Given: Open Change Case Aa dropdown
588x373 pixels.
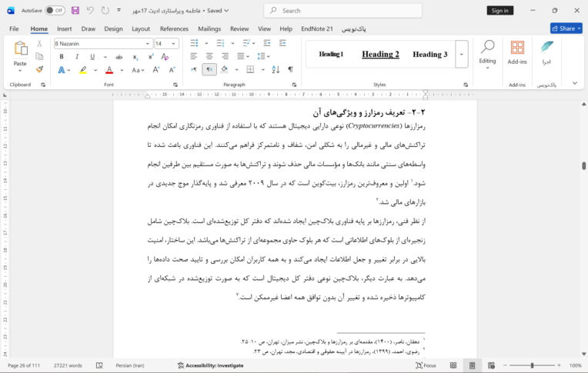Looking at the screenshot, I should click(138, 70).
